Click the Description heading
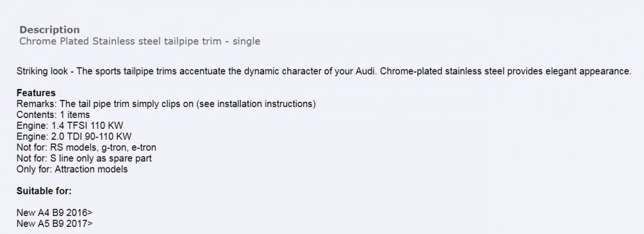 50,30
